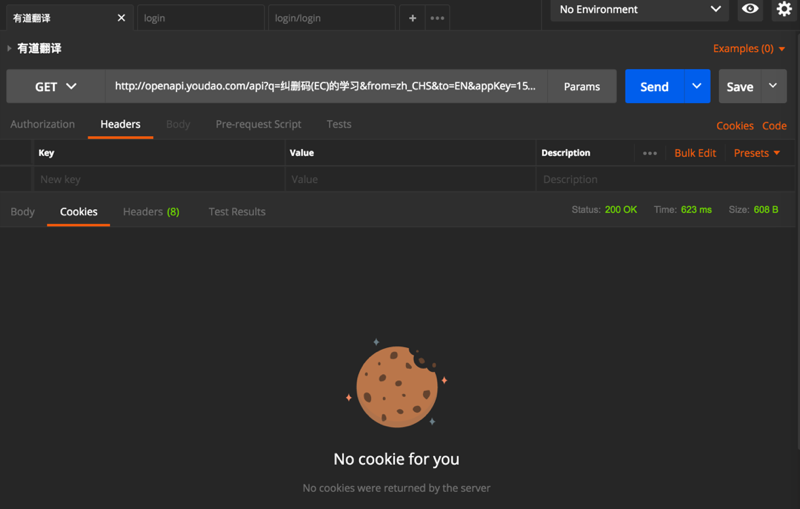Click the environment quick look eye icon
This screenshot has height=509, width=800.
(x=750, y=9)
